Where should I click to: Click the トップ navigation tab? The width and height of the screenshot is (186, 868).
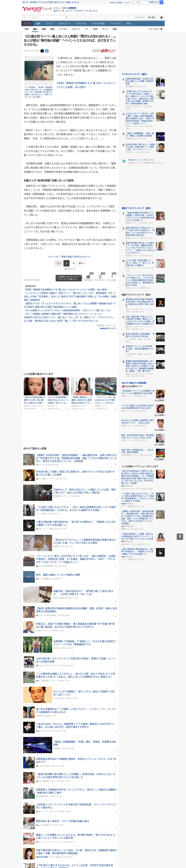[x=27, y=24]
